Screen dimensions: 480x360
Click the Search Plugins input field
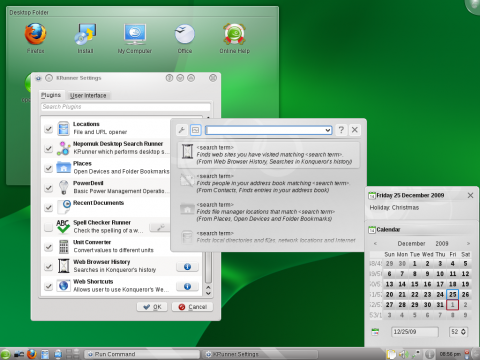pyautogui.click(x=126, y=107)
